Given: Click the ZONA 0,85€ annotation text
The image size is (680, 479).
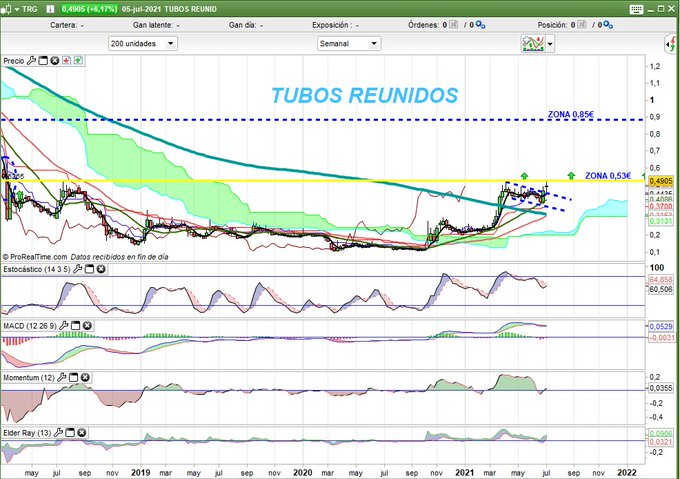Looking at the screenshot, I should tap(571, 114).
